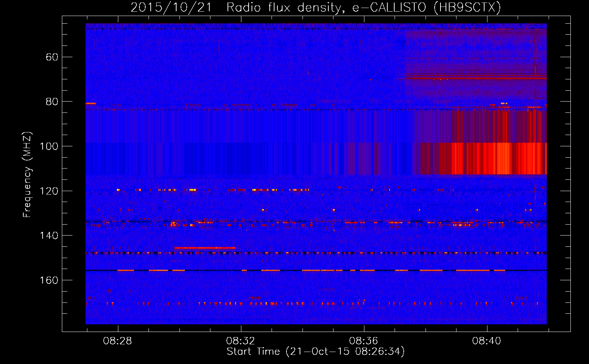This screenshot has height=364, width=589.
Task: Click the frequency tick label '60'
Action: tap(52, 57)
